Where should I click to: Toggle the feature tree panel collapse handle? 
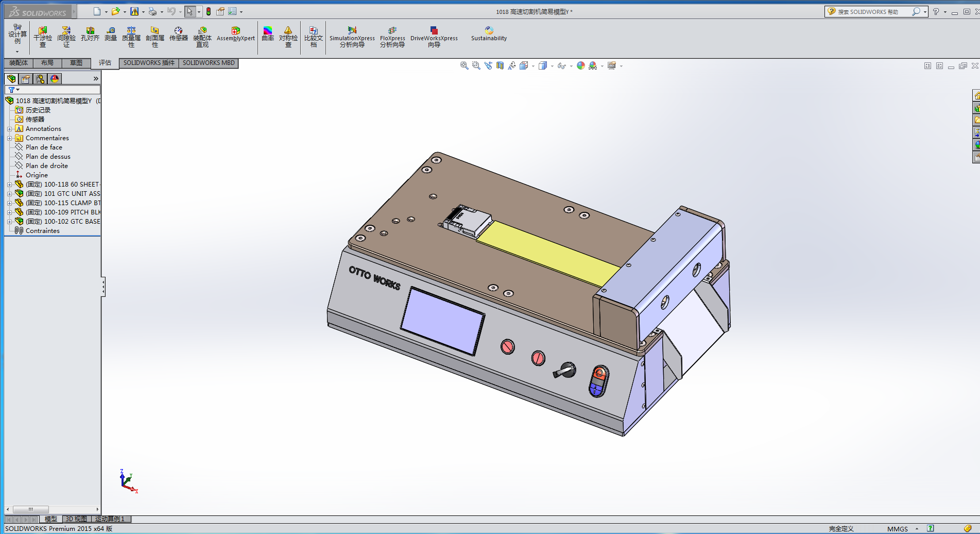click(x=103, y=287)
